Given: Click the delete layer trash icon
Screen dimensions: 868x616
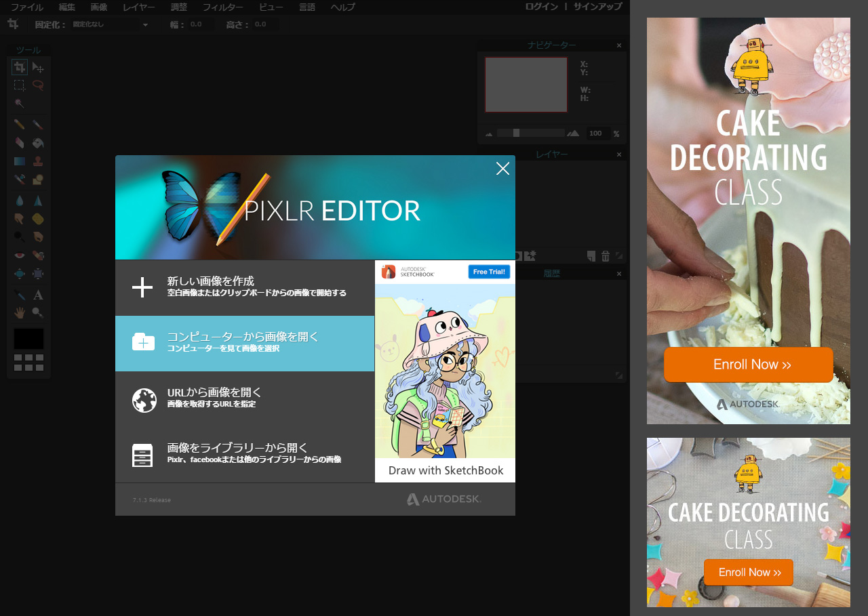Looking at the screenshot, I should 606,256.
